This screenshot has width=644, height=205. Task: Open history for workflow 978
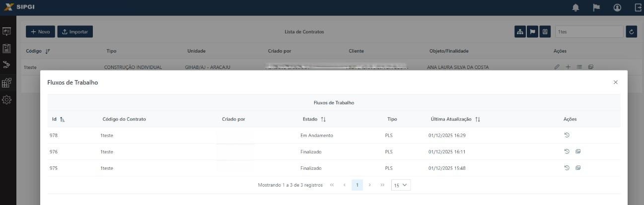pos(567,135)
